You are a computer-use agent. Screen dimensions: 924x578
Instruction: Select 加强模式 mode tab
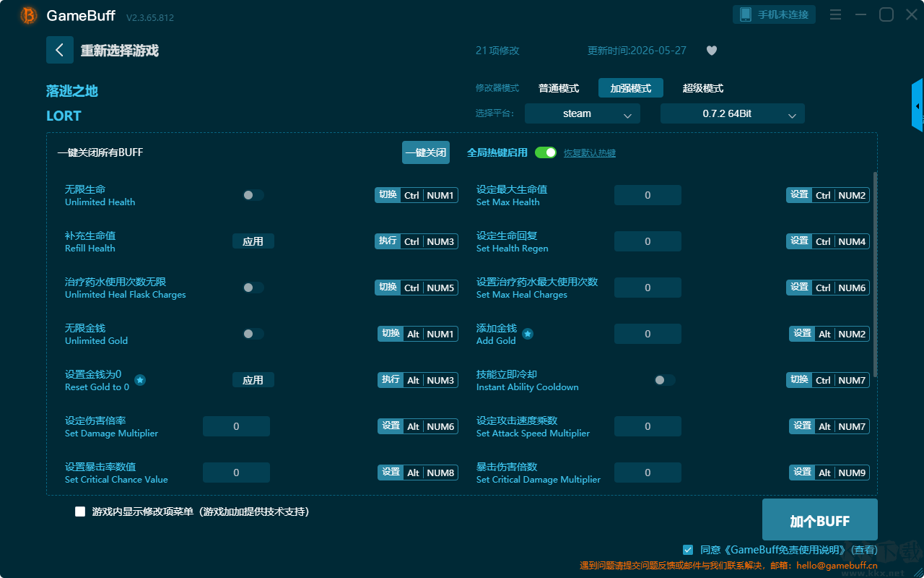click(631, 88)
